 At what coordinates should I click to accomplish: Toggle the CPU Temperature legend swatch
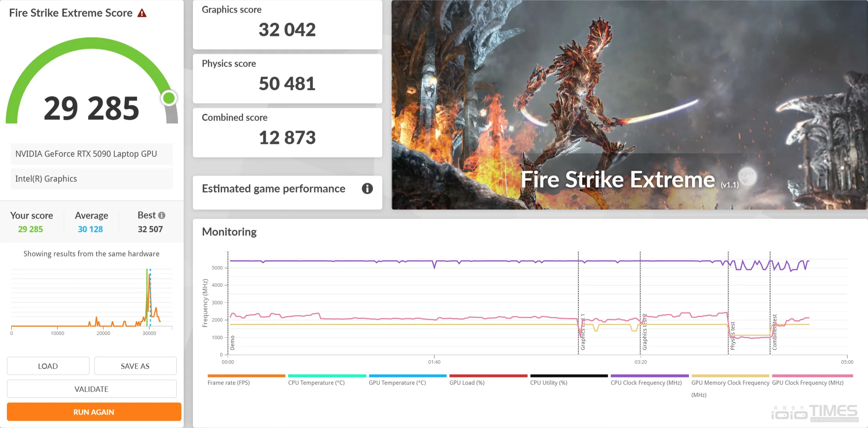coord(327,376)
